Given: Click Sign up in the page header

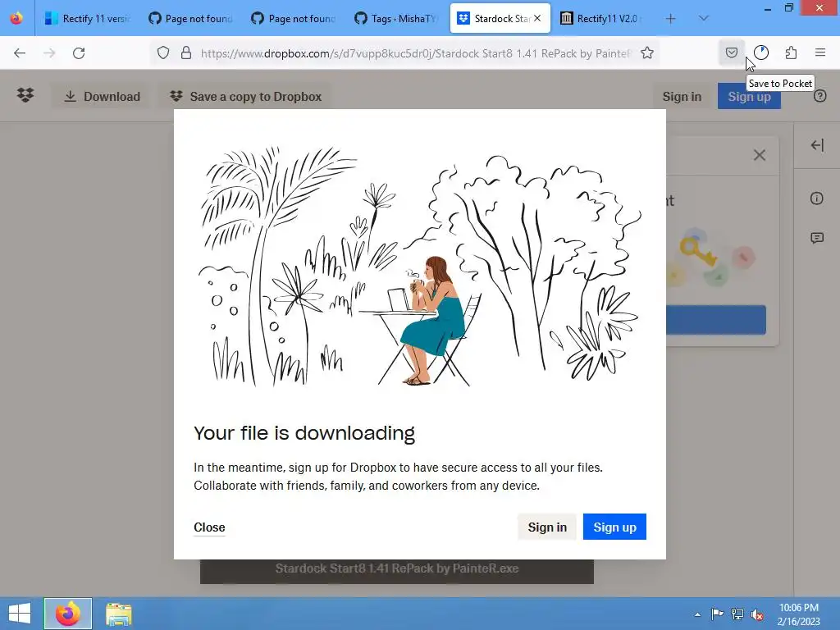Looking at the screenshot, I should [x=749, y=97].
